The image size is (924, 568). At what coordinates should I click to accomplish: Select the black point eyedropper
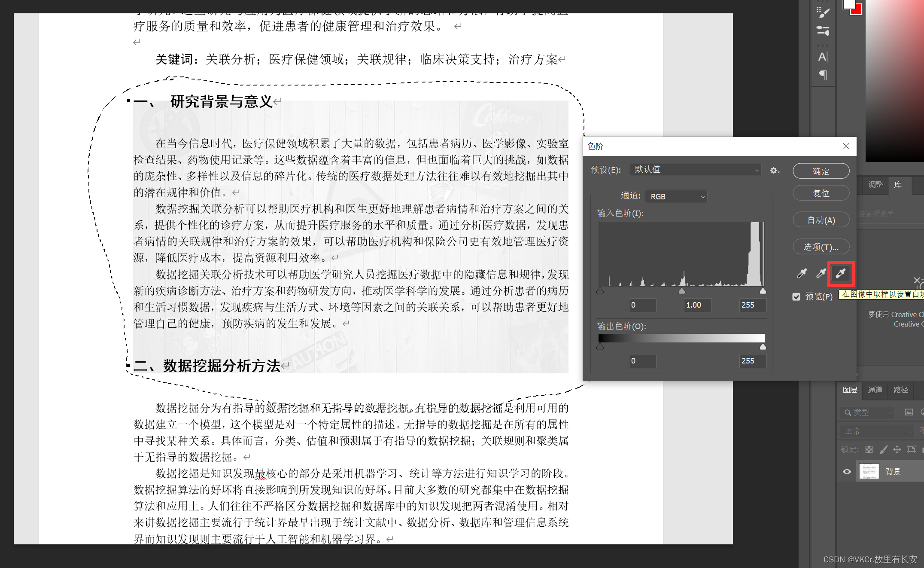[802, 273]
